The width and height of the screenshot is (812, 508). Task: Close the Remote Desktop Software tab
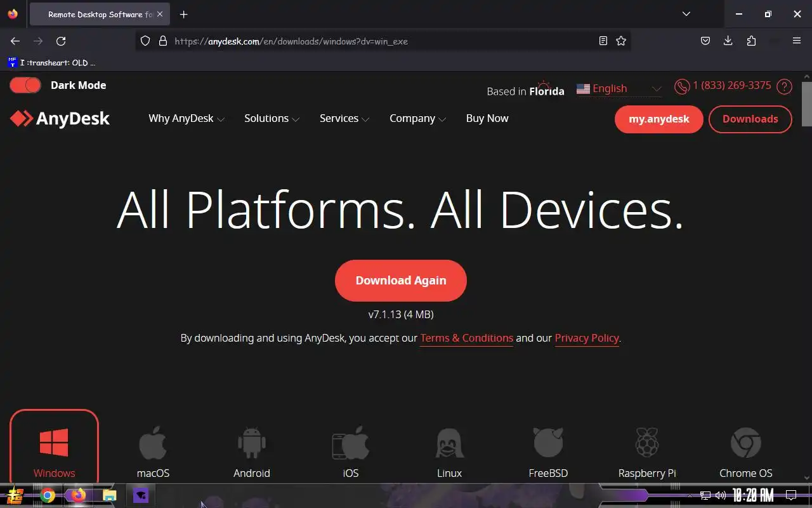[x=160, y=14]
